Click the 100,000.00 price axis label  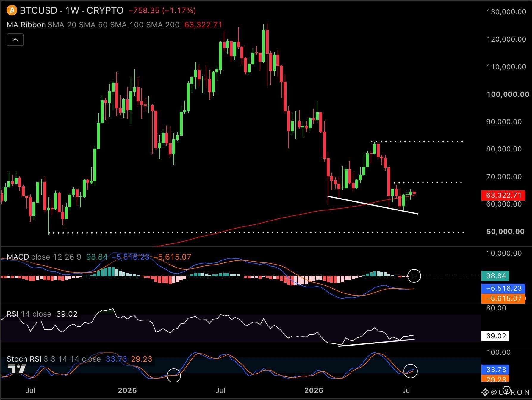point(508,94)
